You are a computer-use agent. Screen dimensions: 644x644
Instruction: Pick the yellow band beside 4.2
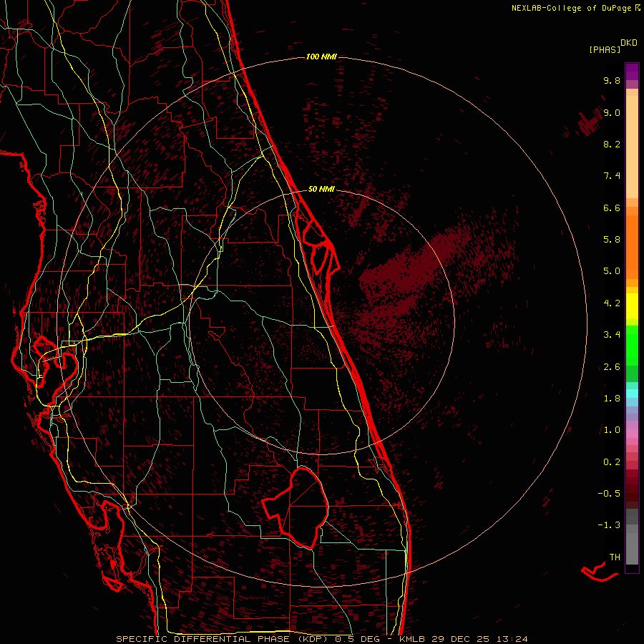point(632,306)
